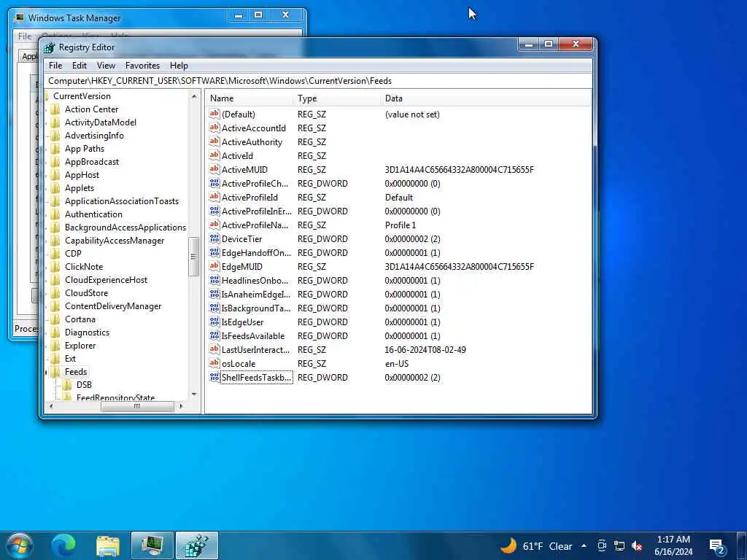Click the Show desktop taskbar strip

tap(741, 545)
